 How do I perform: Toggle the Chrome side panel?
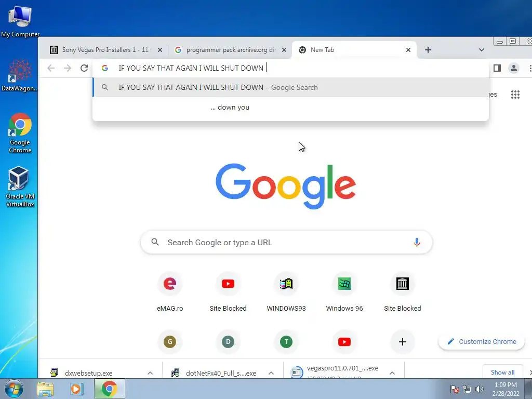click(x=497, y=68)
